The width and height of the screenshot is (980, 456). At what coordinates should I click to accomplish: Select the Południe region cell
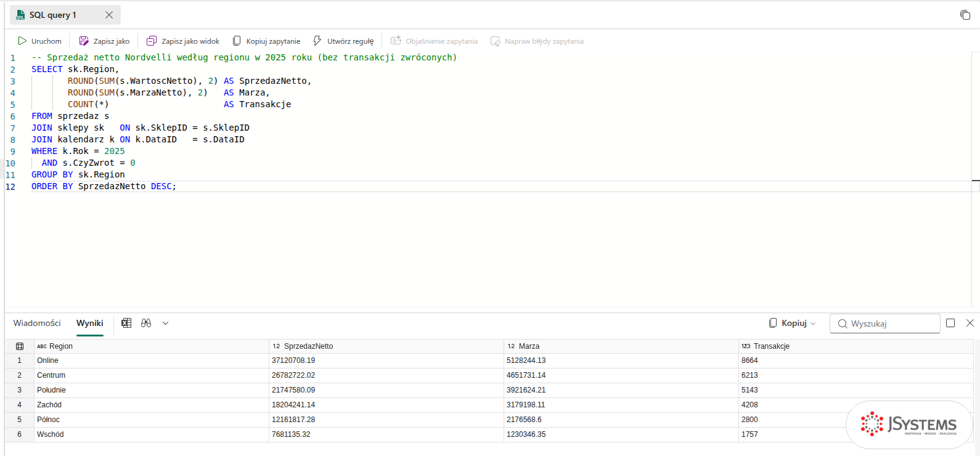pyautogui.click(x=152, y=390)
